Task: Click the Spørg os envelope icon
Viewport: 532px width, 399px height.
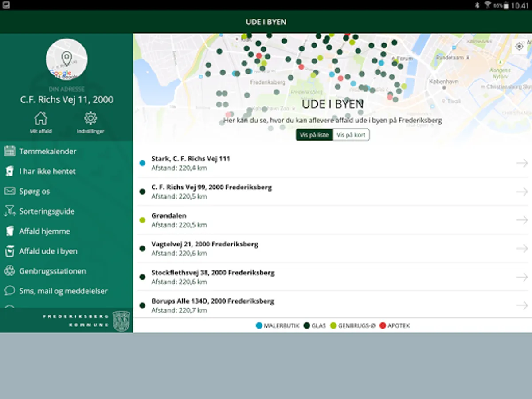Action: [10, 191]
